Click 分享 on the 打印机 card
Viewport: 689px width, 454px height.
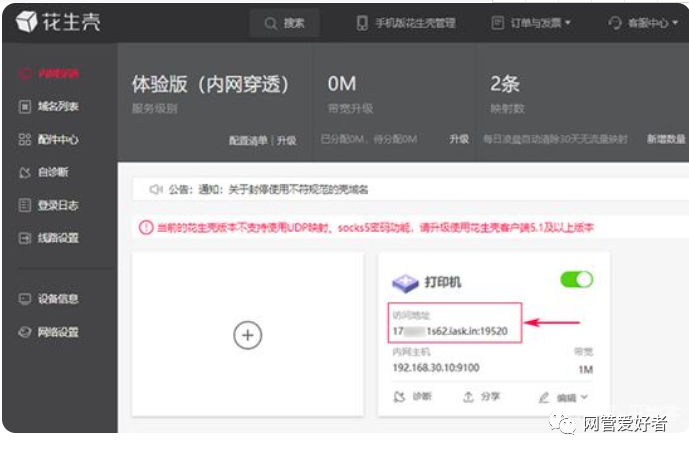[x=490, y=397]
